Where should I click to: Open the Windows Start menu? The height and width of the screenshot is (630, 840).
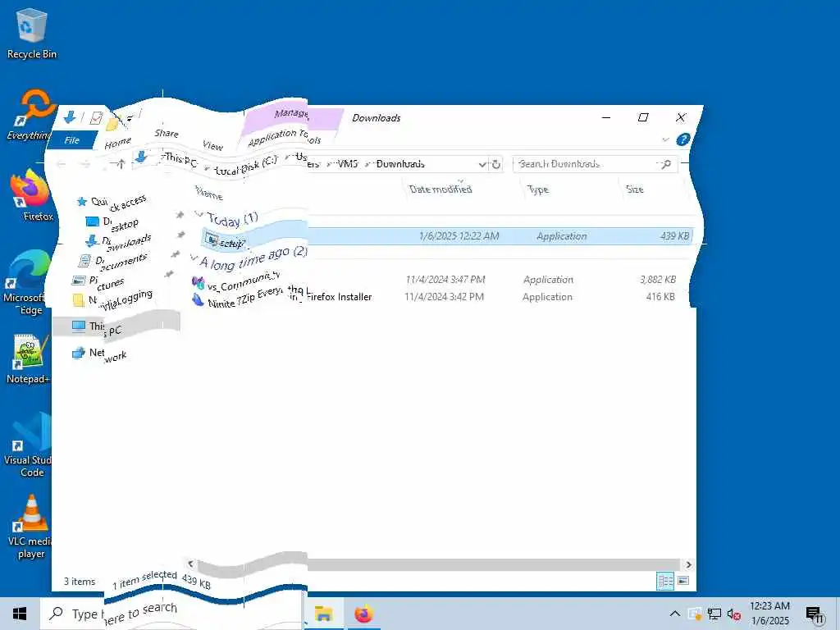20,614
